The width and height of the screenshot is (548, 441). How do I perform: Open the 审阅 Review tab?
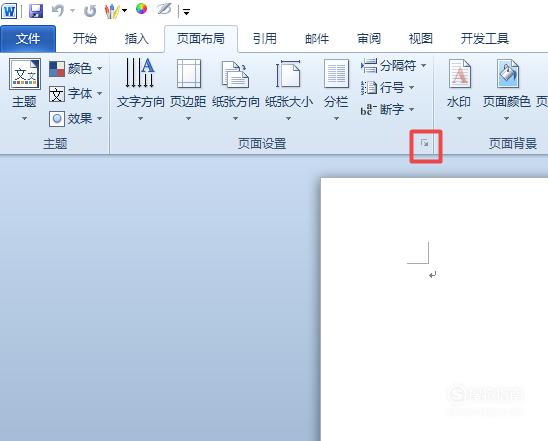point(369,38)
